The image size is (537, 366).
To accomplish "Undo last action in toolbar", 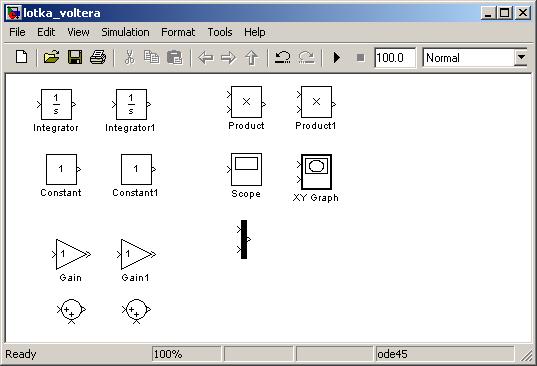I will point(283,57).
